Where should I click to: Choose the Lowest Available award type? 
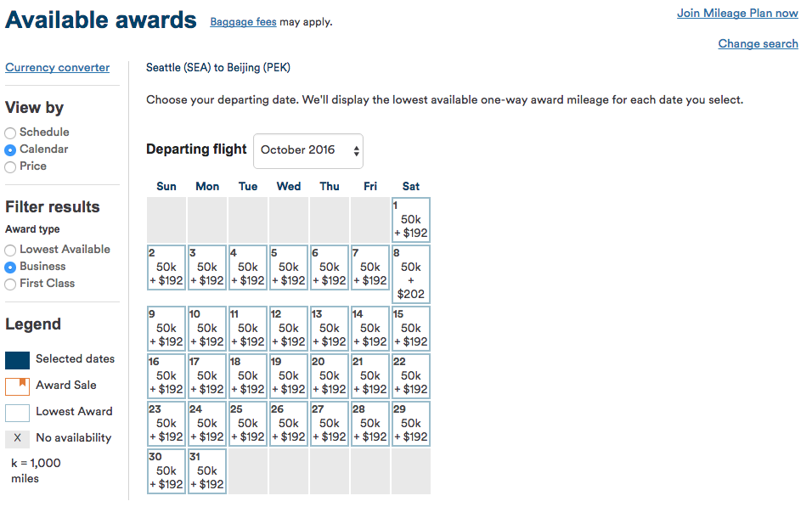pos(10,251)
